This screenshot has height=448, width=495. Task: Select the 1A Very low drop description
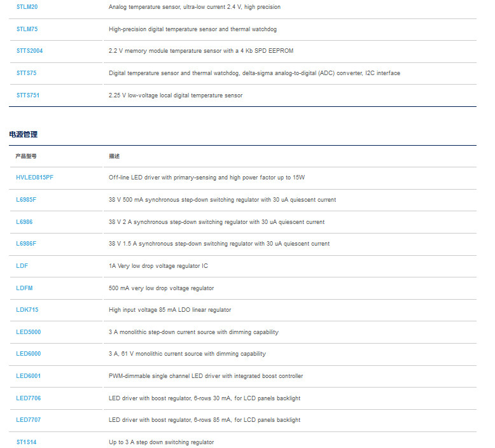[158, 266]
